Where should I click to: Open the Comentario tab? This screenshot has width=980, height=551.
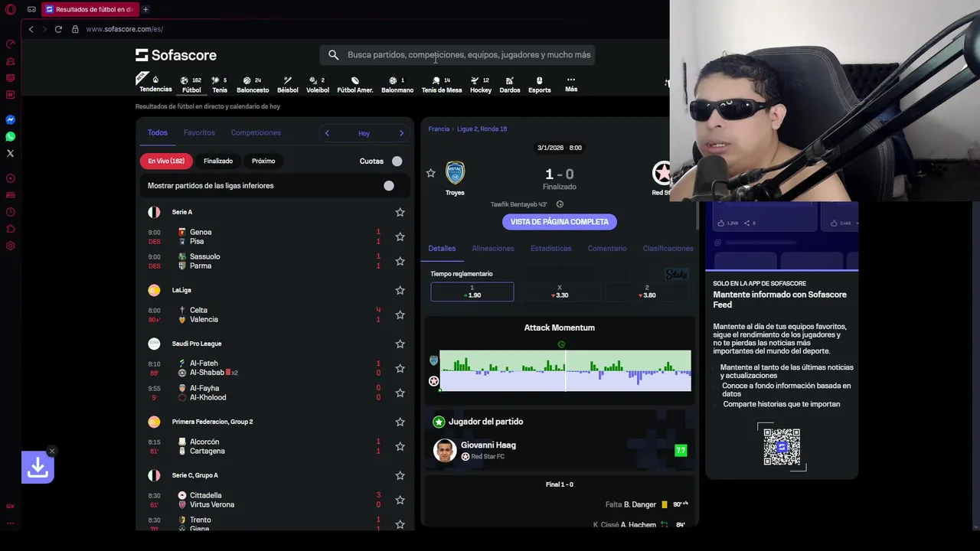tap(607, 248)
